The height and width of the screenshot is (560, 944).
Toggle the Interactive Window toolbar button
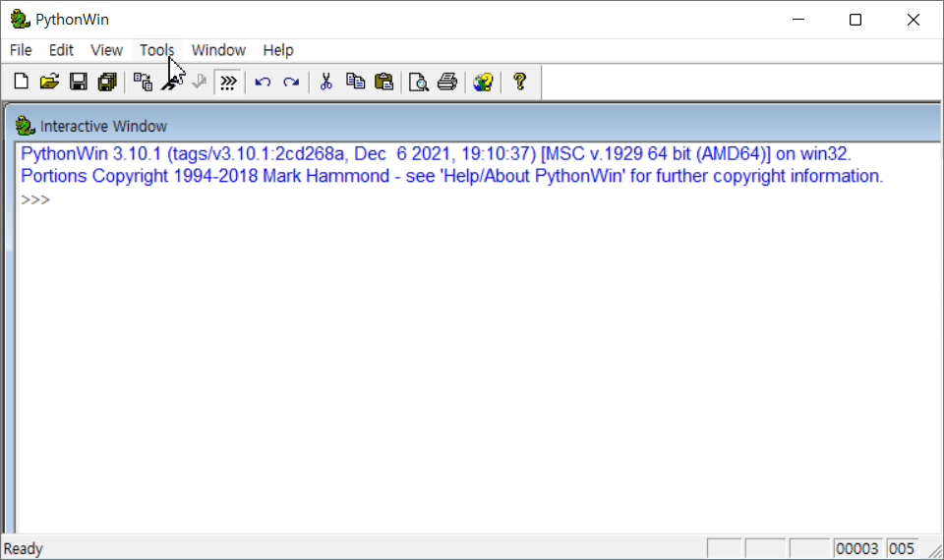(228, 82)
